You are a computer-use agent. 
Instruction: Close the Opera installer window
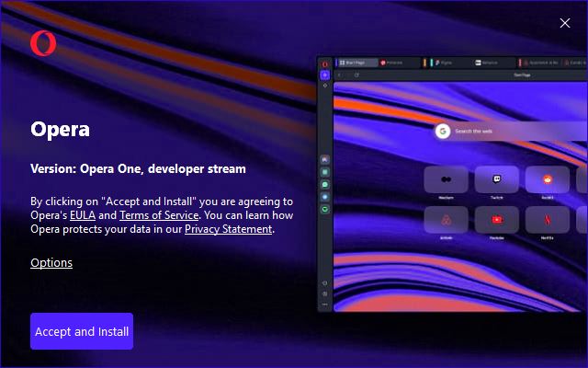[565, 23]
